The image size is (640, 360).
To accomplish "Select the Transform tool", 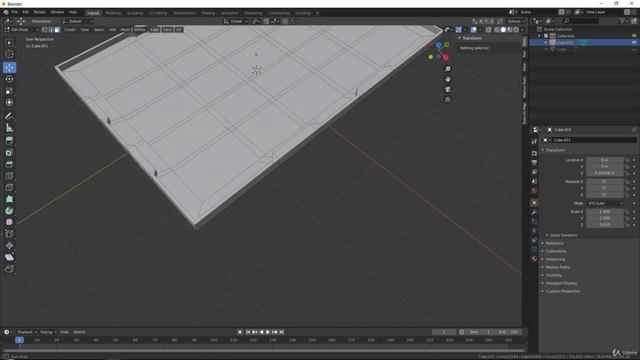I will tap(9, 102).
